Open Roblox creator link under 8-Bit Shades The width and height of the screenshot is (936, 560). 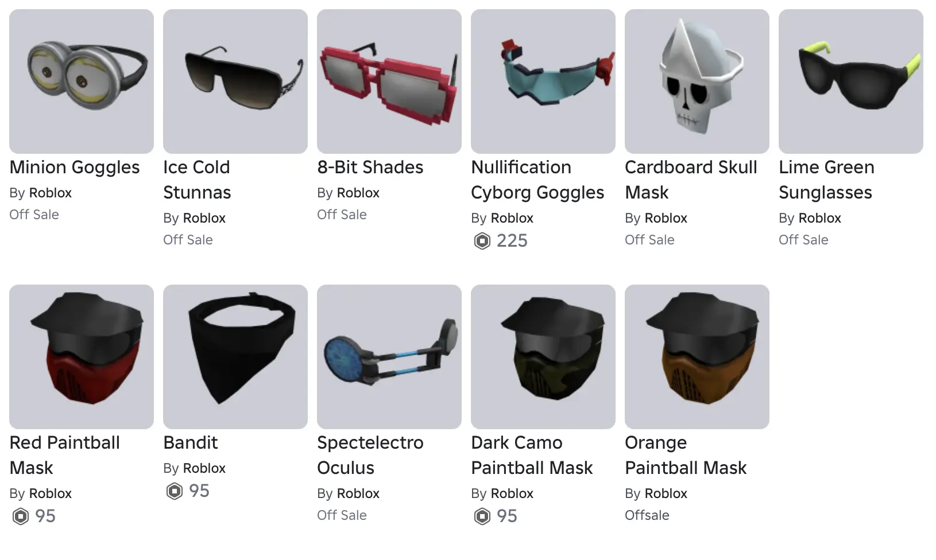pyautogui.click(x=358, y=193)
